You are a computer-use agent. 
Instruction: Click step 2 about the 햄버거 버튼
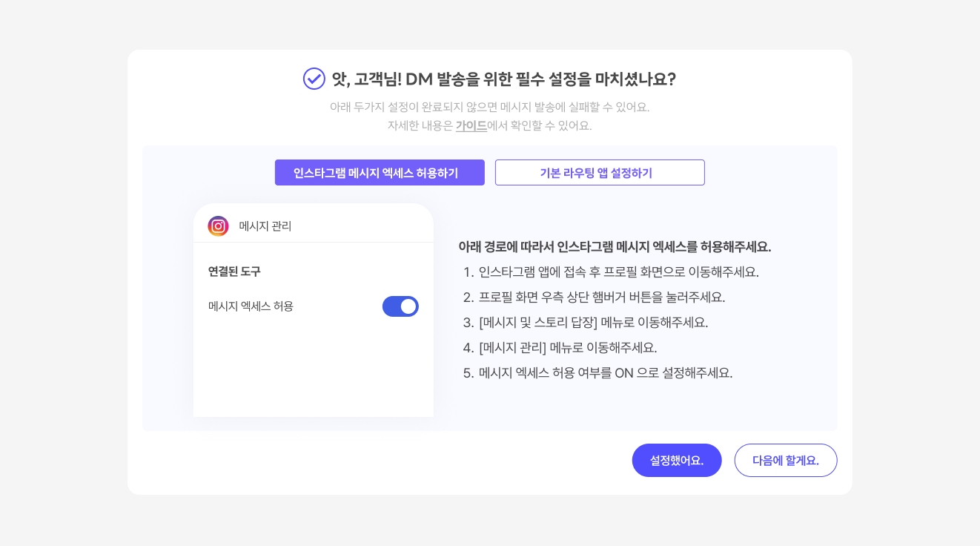pos(601,297)
